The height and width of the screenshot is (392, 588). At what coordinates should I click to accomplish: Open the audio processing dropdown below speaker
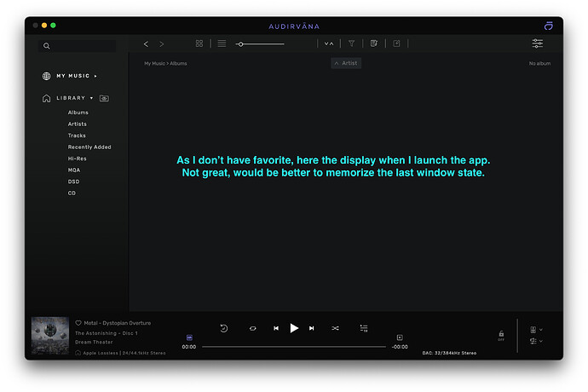pyautogui.click(x=536, y=341)
